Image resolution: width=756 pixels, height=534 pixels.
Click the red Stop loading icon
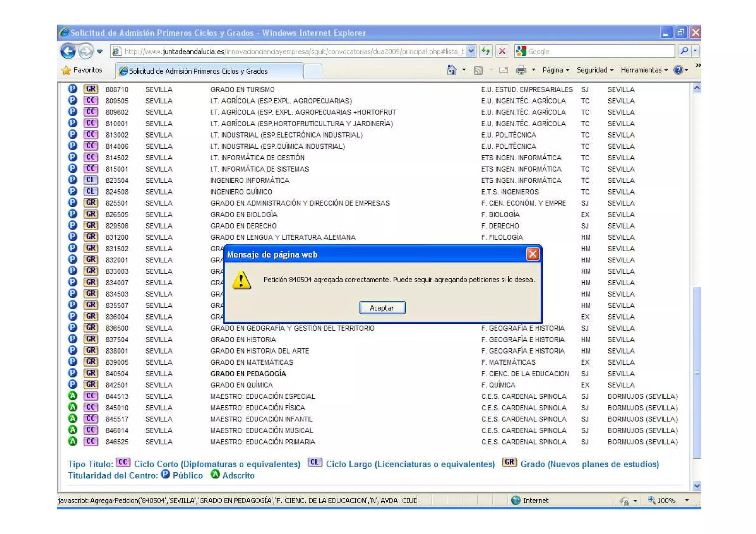click(502, 51)
